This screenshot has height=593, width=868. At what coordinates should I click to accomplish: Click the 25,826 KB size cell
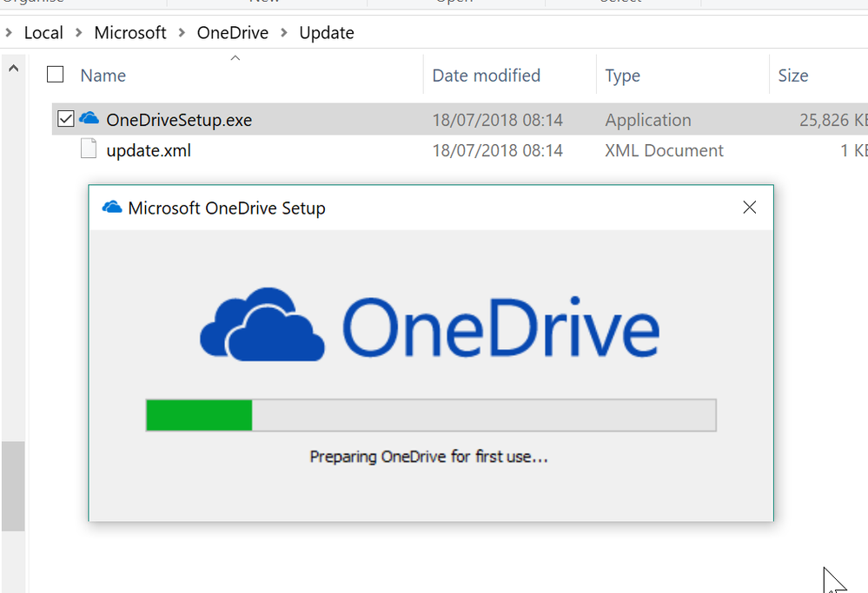(x=833, y=120)
